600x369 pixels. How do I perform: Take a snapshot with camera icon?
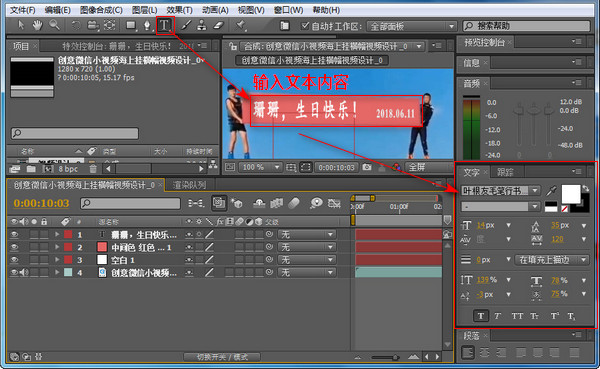[367, 167]
